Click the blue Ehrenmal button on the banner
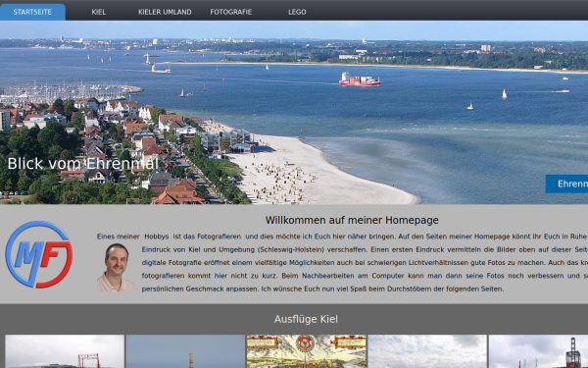The width and height of the screenshot is (588, 368). click(566, 184)
